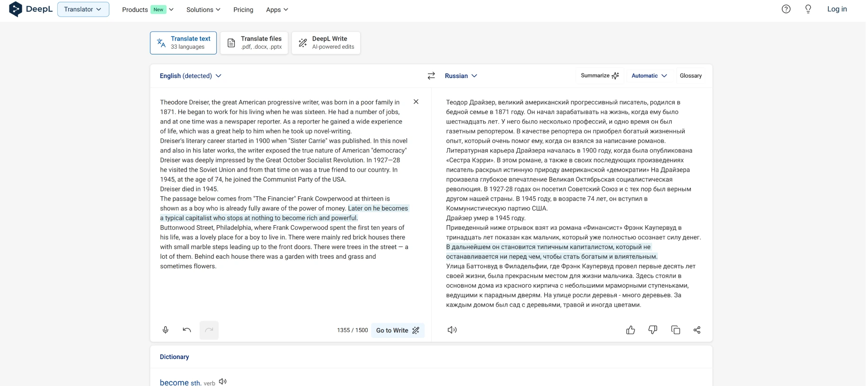This screenshot has height=386, width=868.
Task: Expand the Products menu
Action: pos(148,9)
